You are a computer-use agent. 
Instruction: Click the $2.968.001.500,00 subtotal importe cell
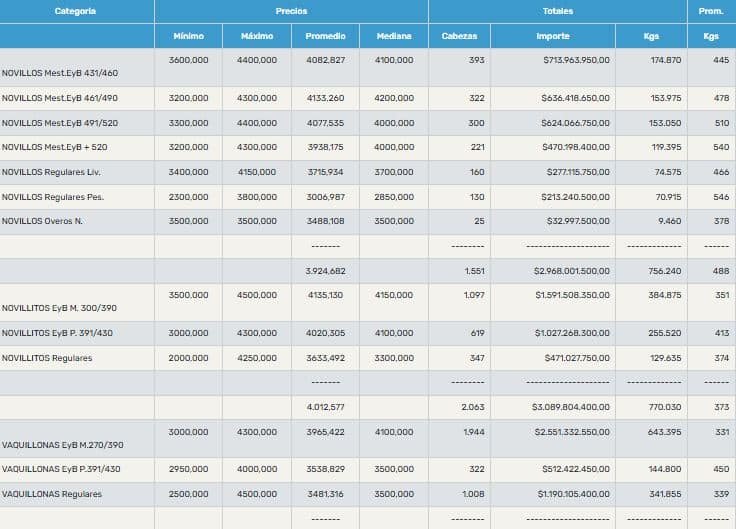(x=564, y=270)
